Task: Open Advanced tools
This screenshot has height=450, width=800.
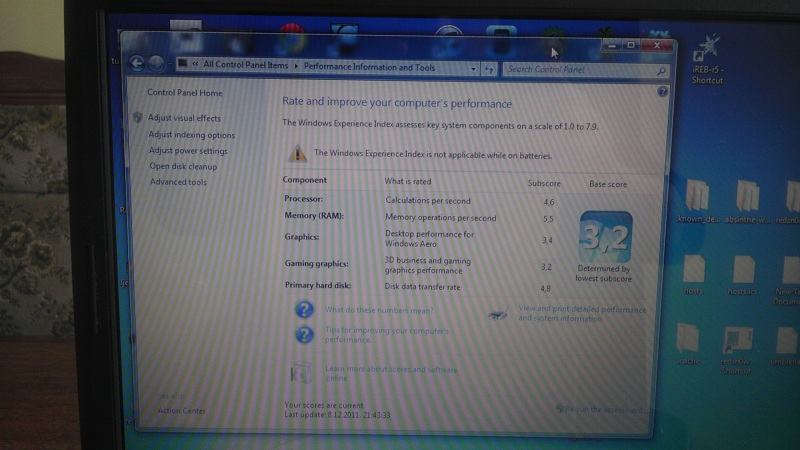Action: 178,182
